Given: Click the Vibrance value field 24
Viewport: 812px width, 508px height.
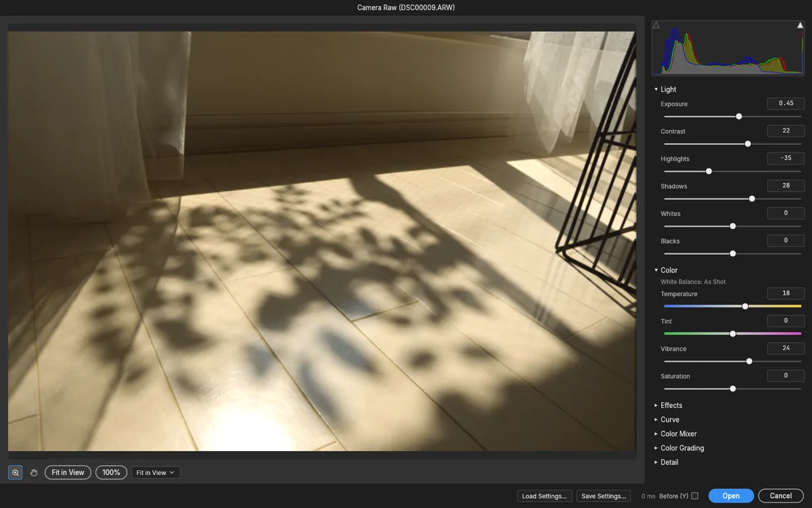Looking at the screenshot, I should click(x=786, y=348).
